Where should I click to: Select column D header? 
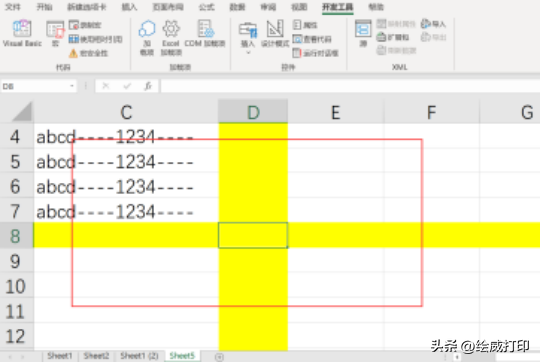click(253, 112)
